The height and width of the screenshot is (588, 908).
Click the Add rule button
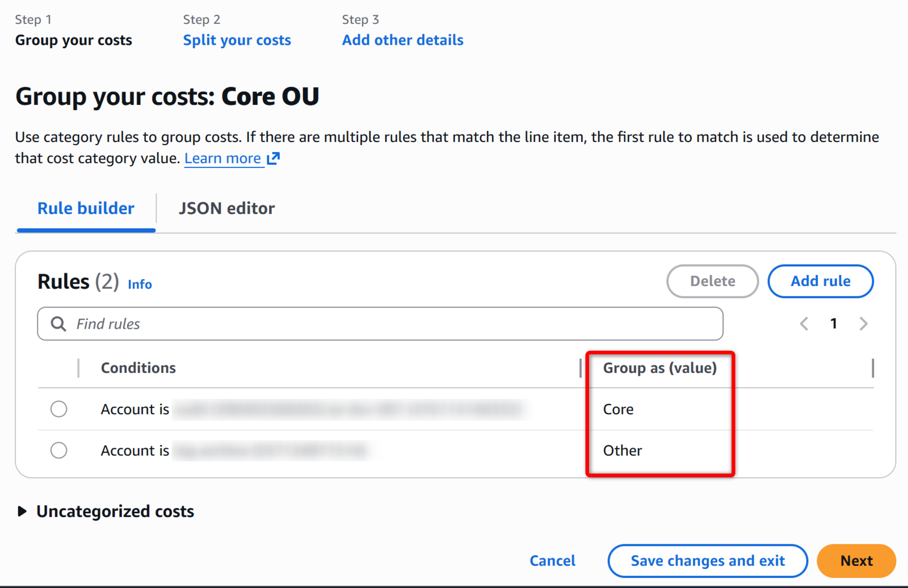pyautogui.click(x=820, y=281)
